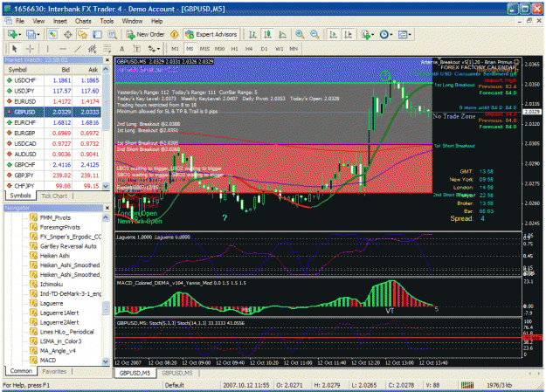Select Heiken Ashi indicator in Navigator
This screenshot has width=546, height=392.
click(x=55, y=256)
